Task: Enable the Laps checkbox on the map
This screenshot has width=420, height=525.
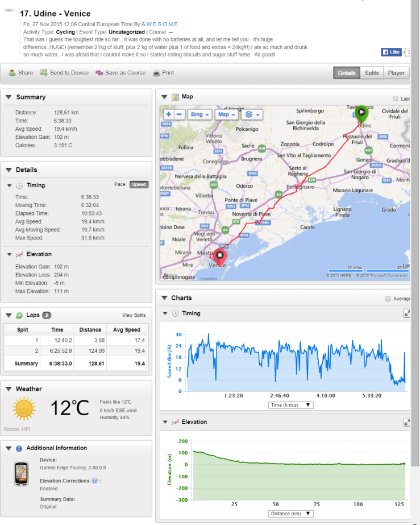Action: 396,98
